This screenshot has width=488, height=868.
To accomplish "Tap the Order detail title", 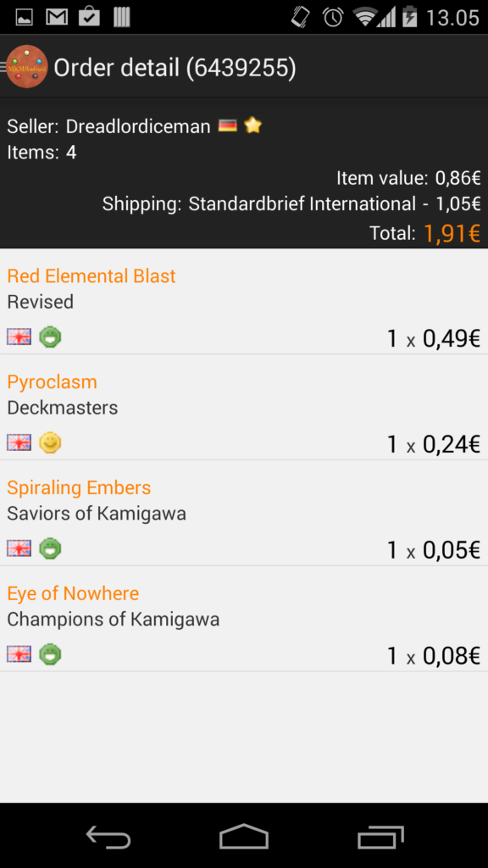I will (x=175, y=68).
